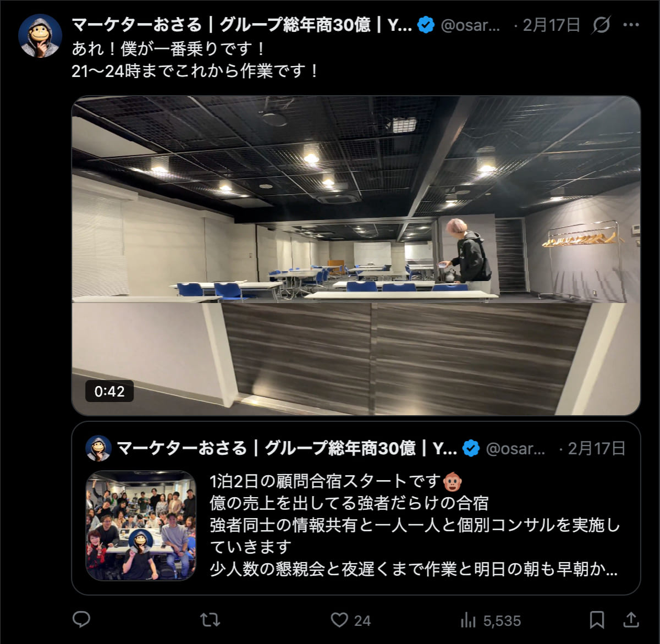This screenshot has width=660, height=644.
Task: Click verified badge in quoted post
Action: (x=471, y=448)
